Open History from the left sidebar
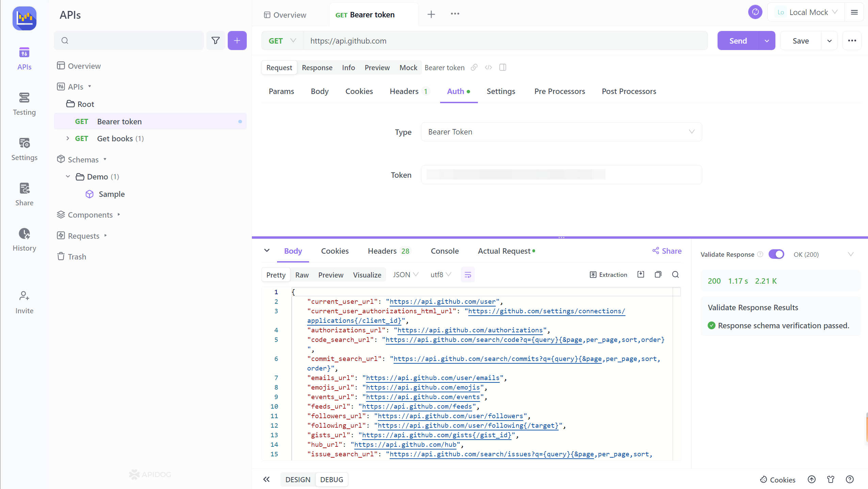 tap(24, 239)
